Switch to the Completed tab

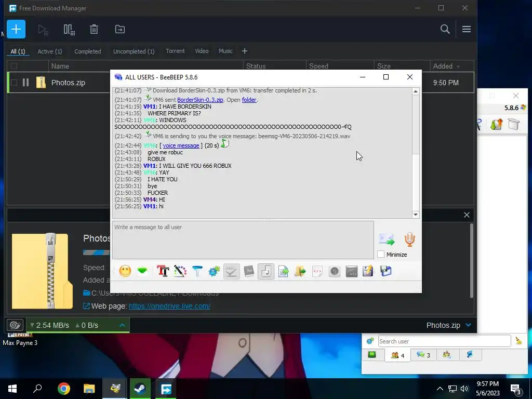coord(87,51)
